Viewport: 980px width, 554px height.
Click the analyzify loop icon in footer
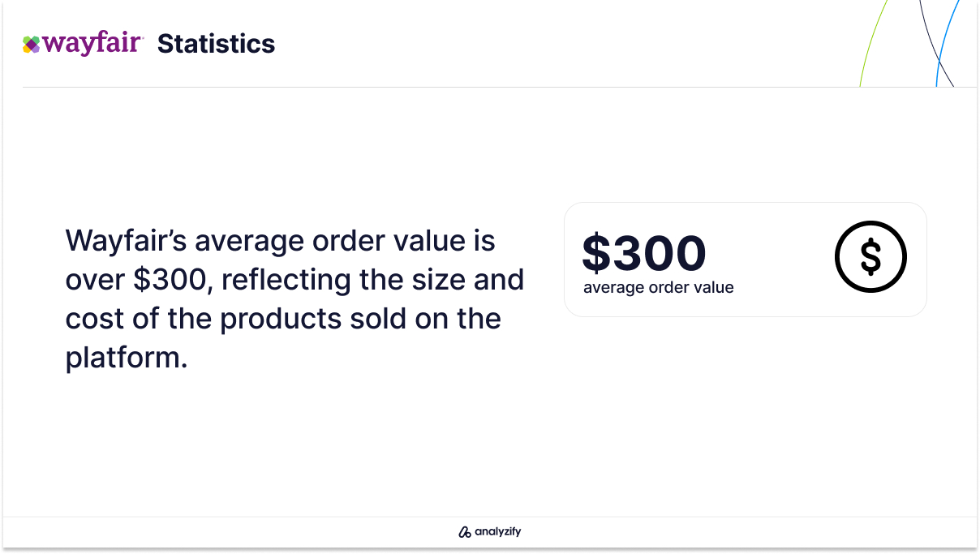click(465, 532)
